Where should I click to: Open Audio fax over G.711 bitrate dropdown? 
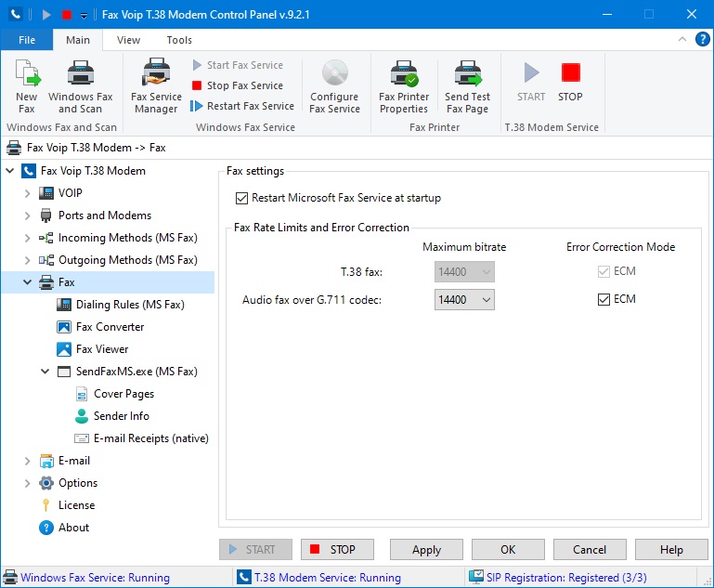[x=464, y=300]
